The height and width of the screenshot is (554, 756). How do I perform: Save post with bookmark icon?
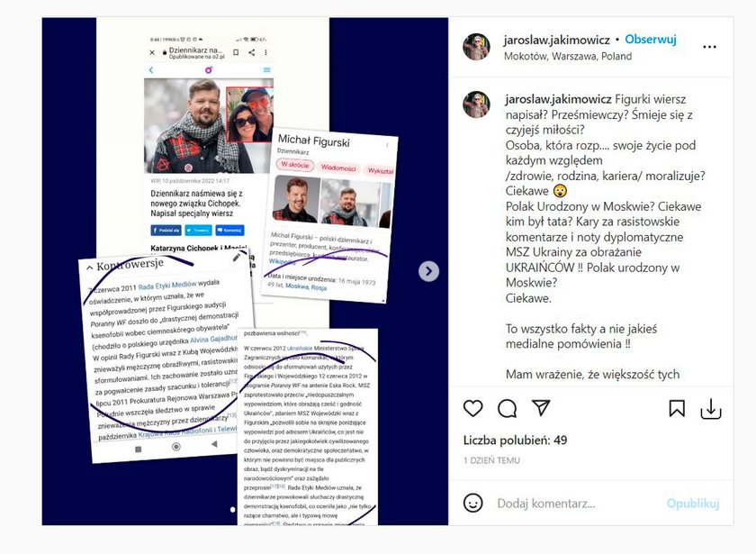(x=677, y=409)
